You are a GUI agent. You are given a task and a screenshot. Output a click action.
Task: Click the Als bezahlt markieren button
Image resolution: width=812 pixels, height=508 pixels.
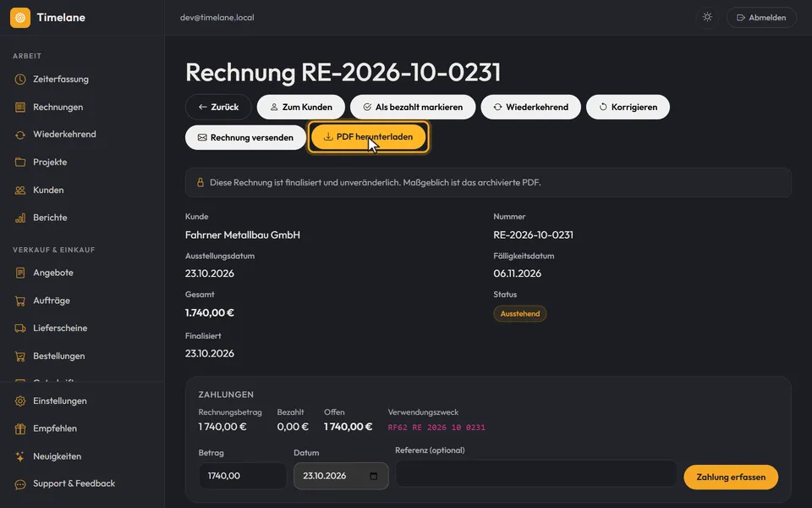point(413,107)
